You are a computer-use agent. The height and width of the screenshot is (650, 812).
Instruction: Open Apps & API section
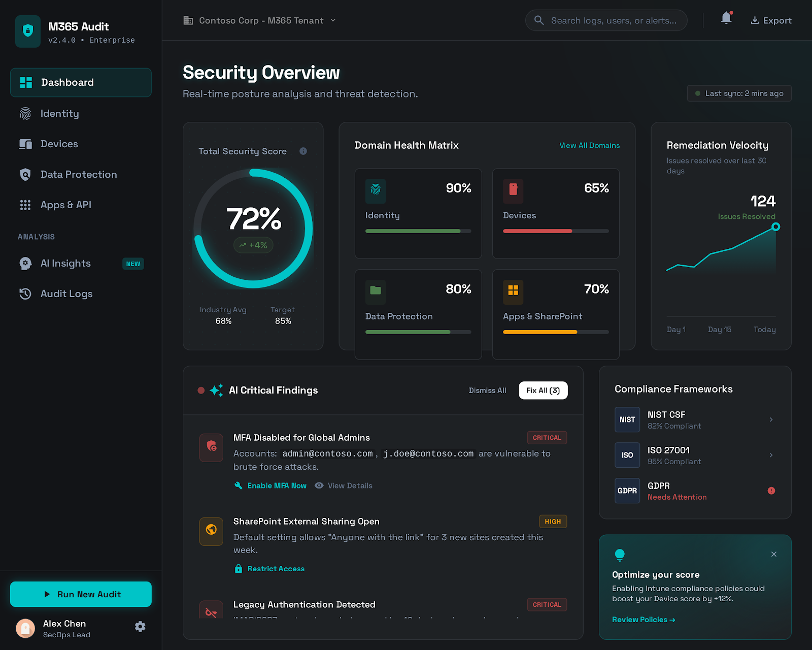click(81, 205)
